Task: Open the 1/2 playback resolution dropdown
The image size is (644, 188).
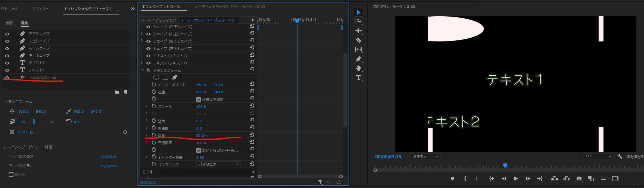Action: [598, 156]
